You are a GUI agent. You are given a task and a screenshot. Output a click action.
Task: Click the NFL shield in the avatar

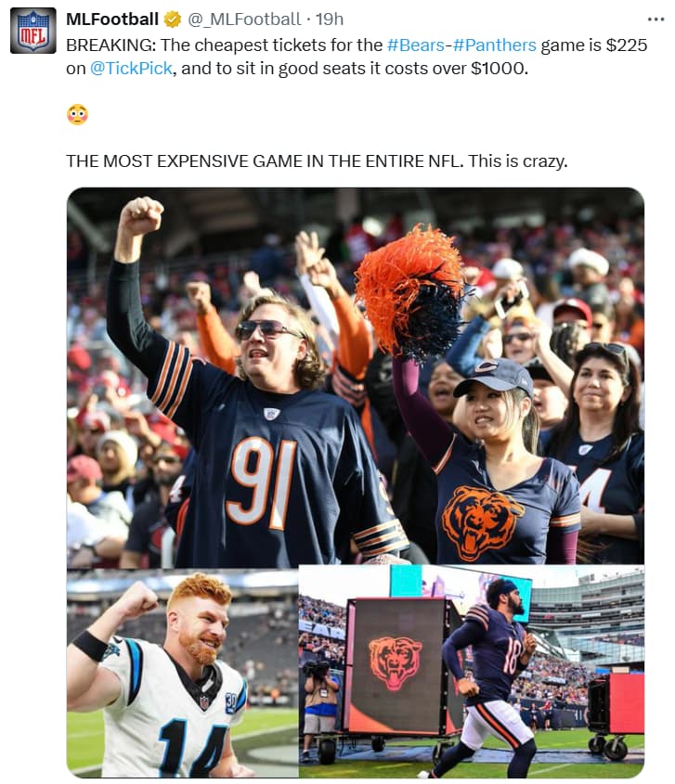pyautogui.click(x=33, y=31)
